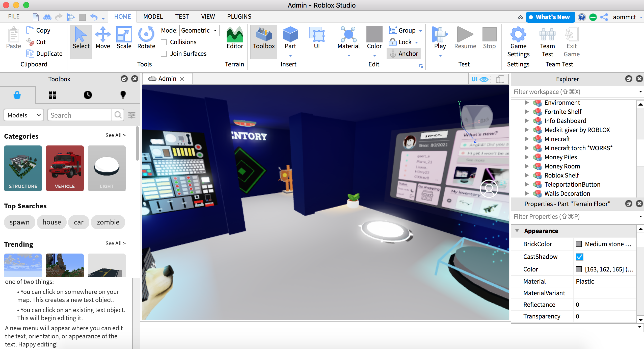The height and width of the screenshot is (349, 644).
Task: Click the Toolbox Search input field
Action: (80, 115)
